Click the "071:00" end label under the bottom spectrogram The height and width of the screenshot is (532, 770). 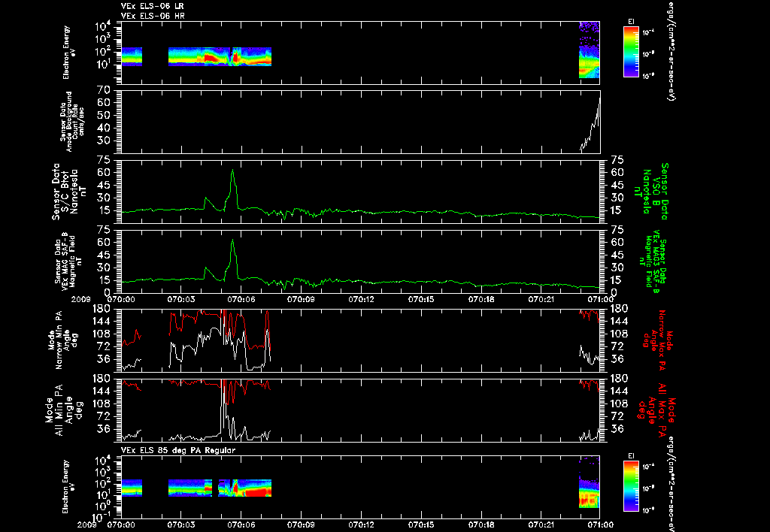601,524
